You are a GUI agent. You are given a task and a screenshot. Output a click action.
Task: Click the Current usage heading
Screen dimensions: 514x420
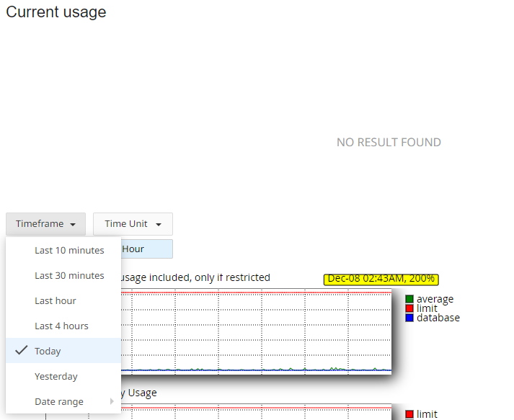tap(56, 12)
